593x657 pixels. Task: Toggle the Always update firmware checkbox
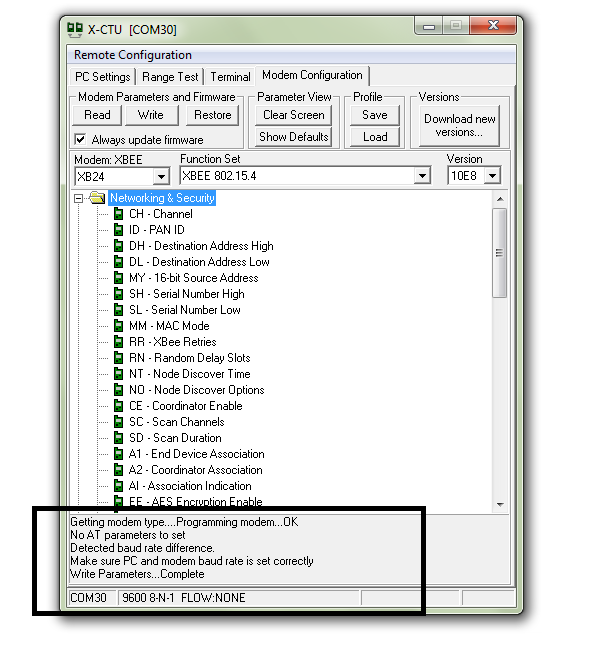[80, 139]
